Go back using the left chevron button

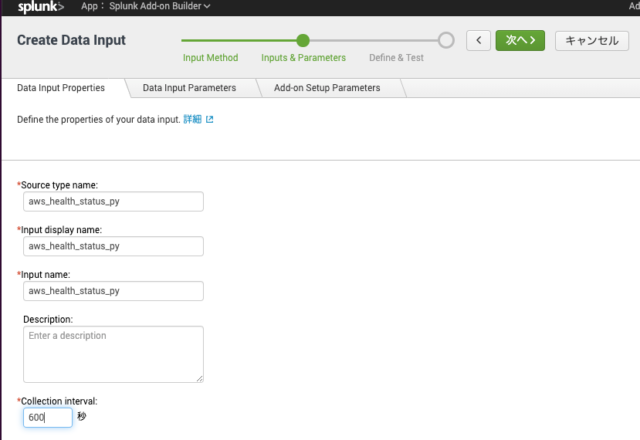pos(478,40)
